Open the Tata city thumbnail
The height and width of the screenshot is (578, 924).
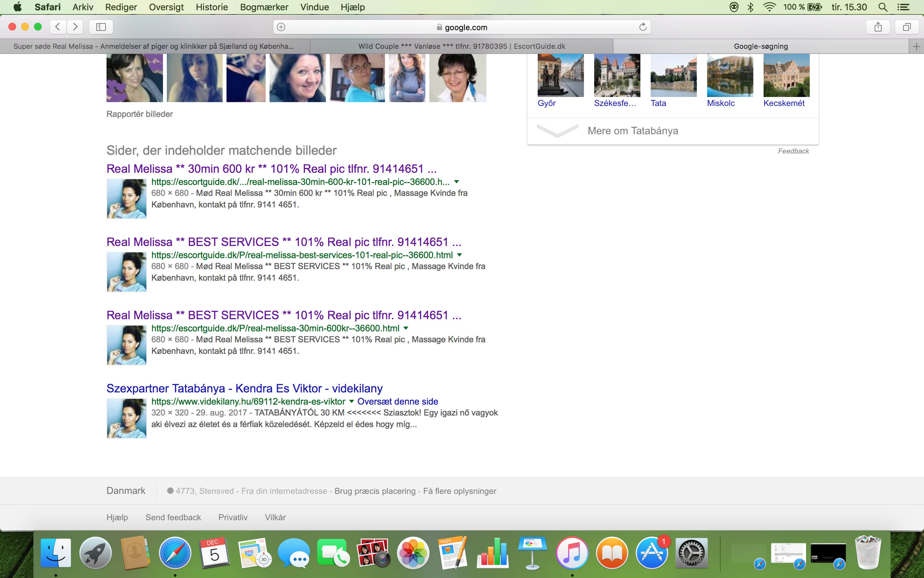point(673,75)
